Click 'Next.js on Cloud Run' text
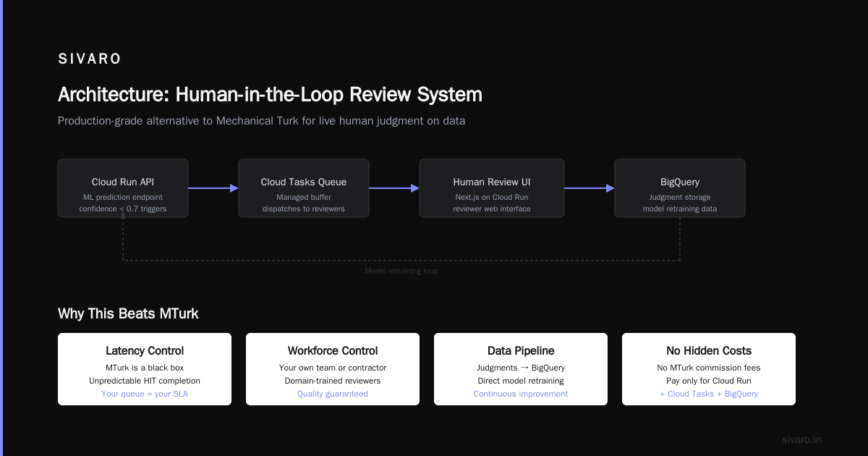 [x=492, y=198]
